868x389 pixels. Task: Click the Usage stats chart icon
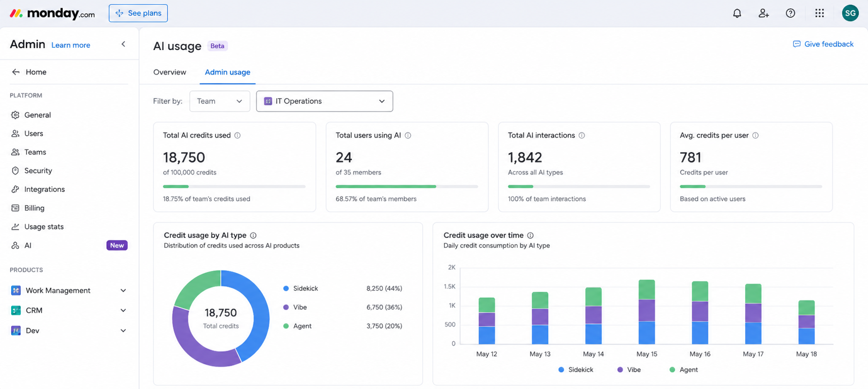[x=15, y=226]
